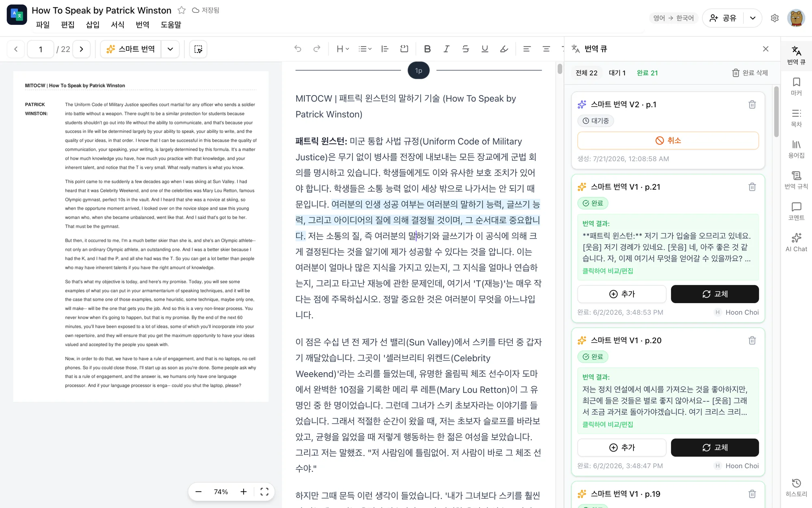The width and height of the screenshot is (812, 508).
Task: Click the block insert icon in toolbar
Action: click(404, 49)
